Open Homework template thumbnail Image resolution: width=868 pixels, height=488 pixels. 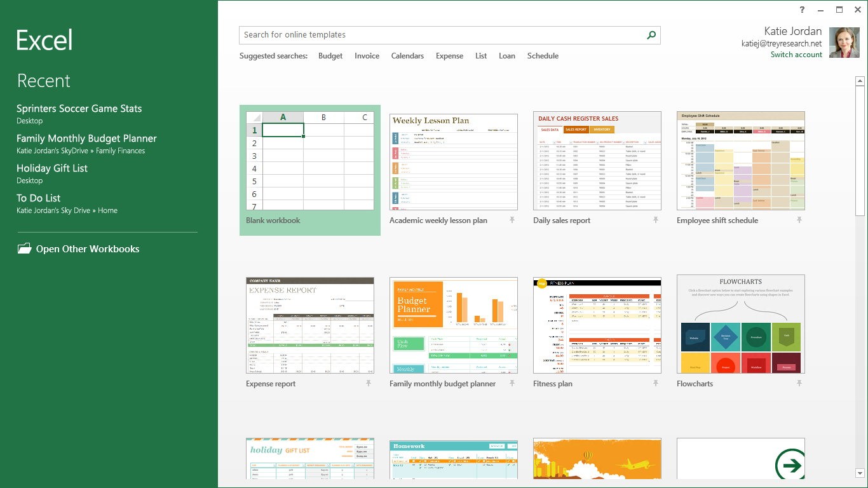click(x=454, y=459)
